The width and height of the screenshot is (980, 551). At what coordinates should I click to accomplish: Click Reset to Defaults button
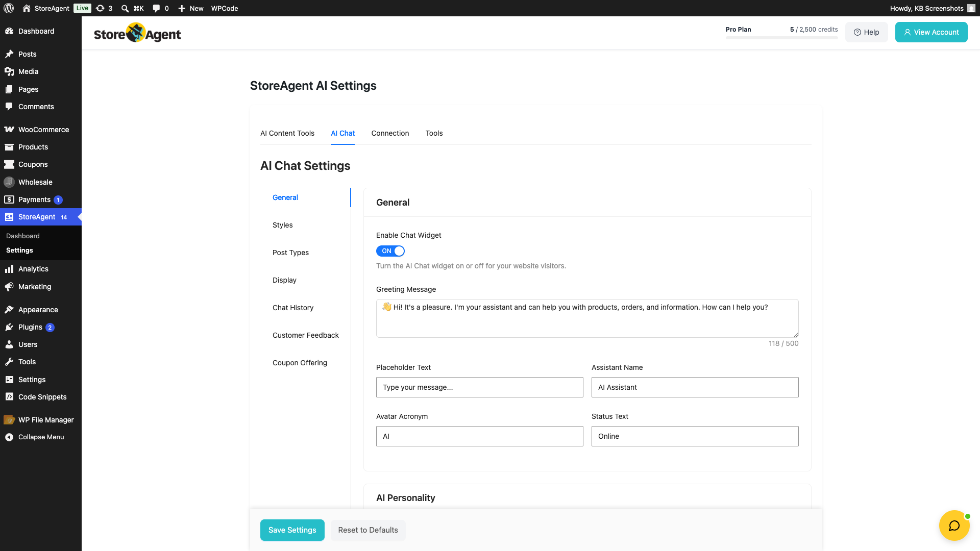(368, 530)
